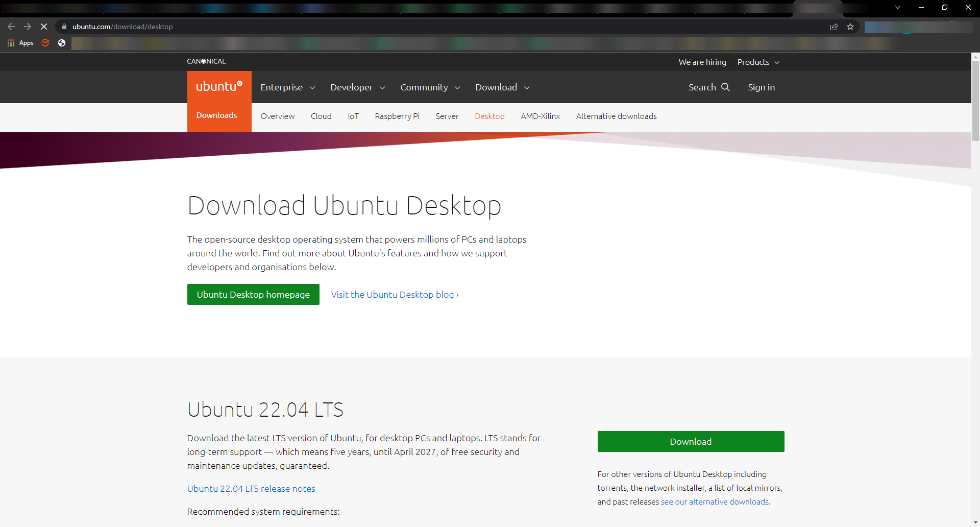Viewport: 980px width, 527px height.
Task: Click the share page icon
Action: (x=834, y=27)
